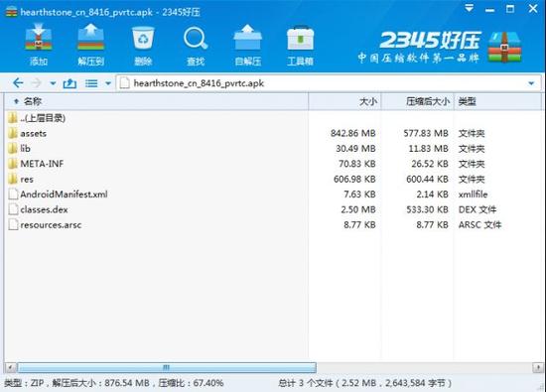Click the forward navigation arrow
Viewport: 546px width, 392px height.
(x=36, y=83)
